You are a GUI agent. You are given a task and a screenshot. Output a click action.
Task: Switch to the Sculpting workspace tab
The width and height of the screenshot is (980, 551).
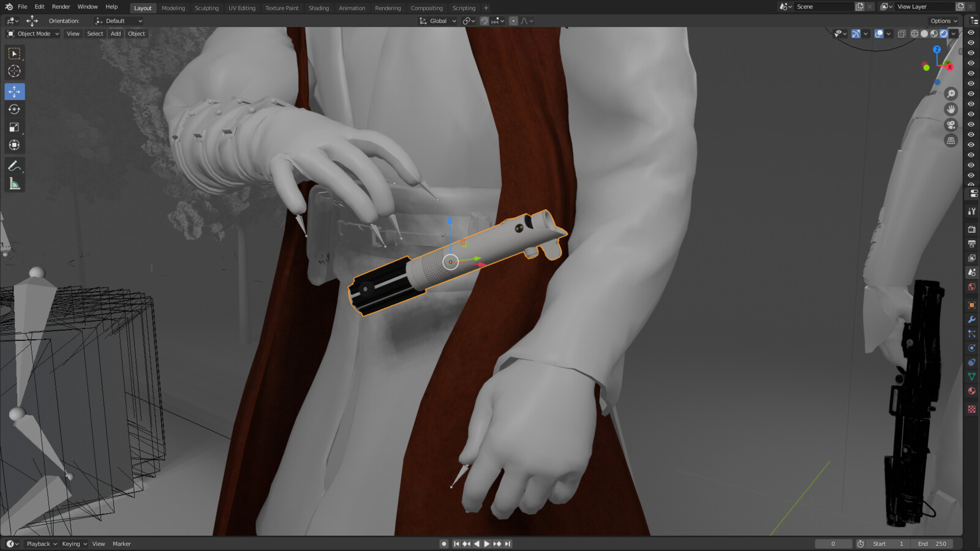pyautogui.click(x=206, y=8)
